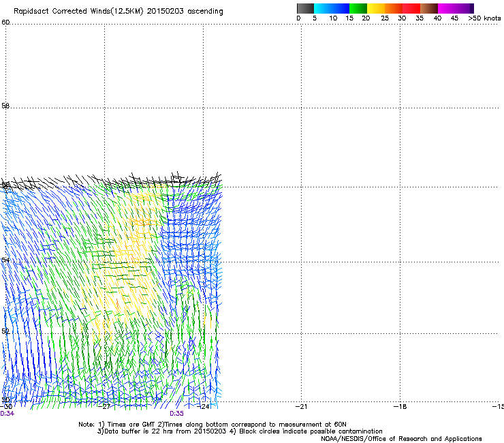Click the longitude label -21

pos(301,407)
